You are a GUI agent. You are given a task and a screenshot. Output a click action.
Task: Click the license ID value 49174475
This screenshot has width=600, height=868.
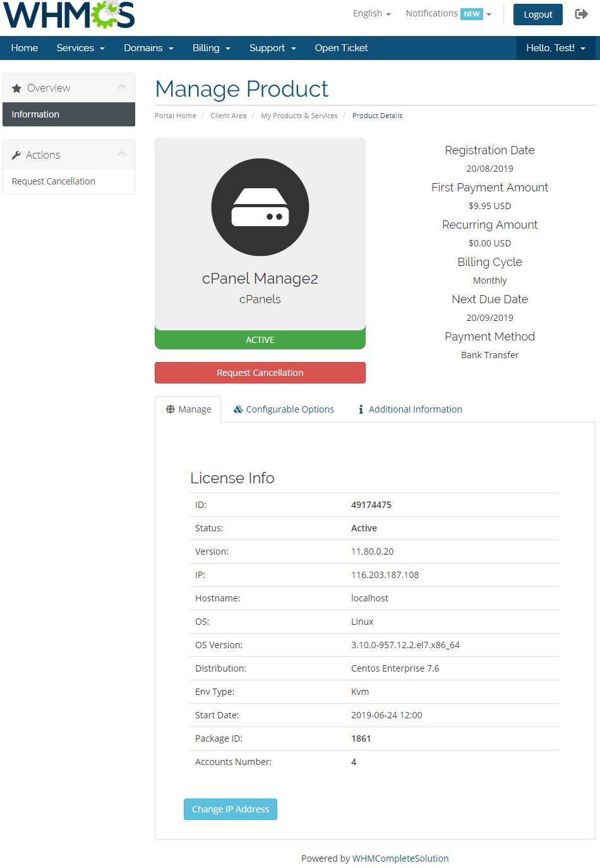(371, 505)
